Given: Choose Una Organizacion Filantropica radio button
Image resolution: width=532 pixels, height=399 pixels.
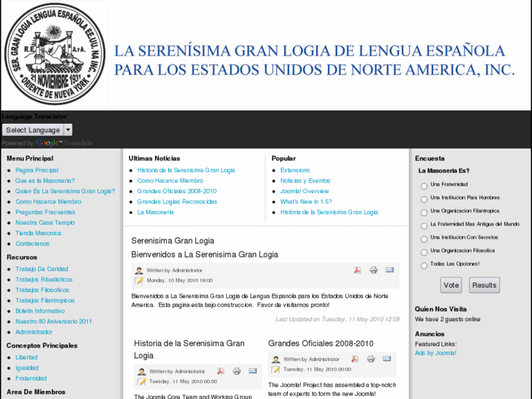Looking at the screenshot, I should point(424,212).
